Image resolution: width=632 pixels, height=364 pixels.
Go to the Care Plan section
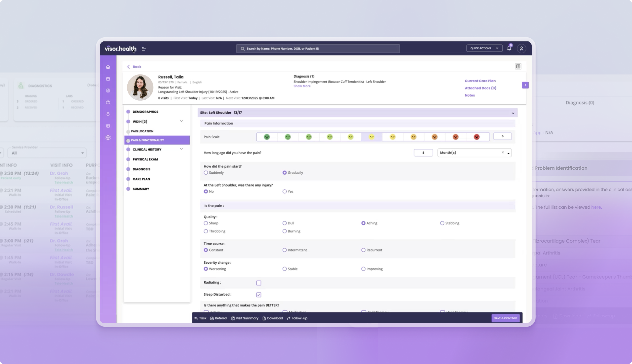(x=141, y=179)
